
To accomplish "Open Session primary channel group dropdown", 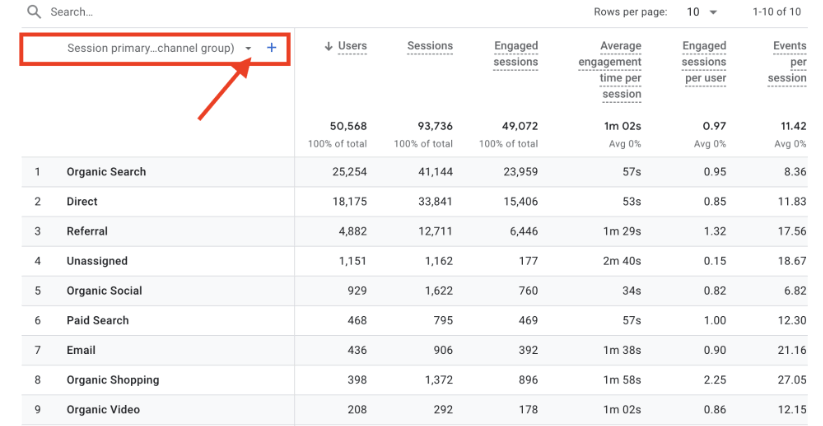I will click(249, 48).
